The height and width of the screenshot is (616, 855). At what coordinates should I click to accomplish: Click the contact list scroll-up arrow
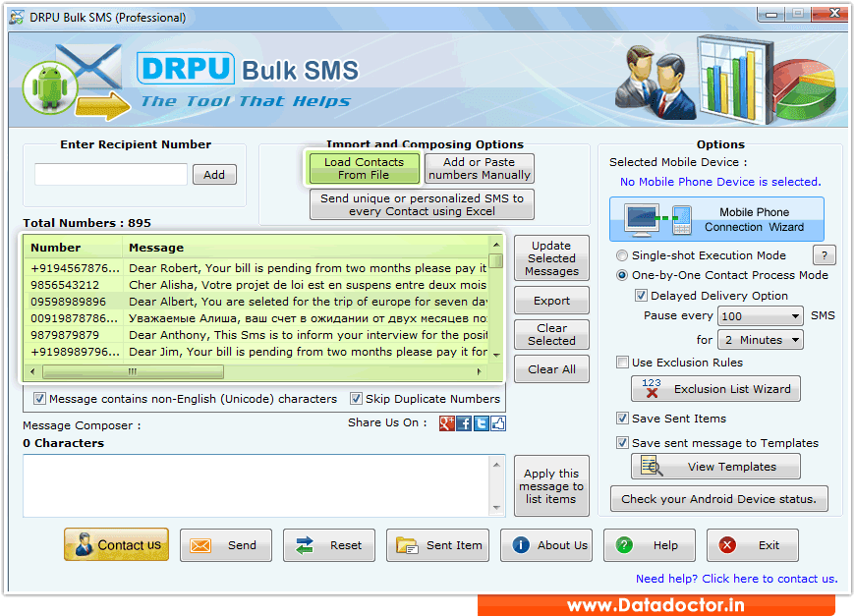pyautogui.click(x=496, y=245)
